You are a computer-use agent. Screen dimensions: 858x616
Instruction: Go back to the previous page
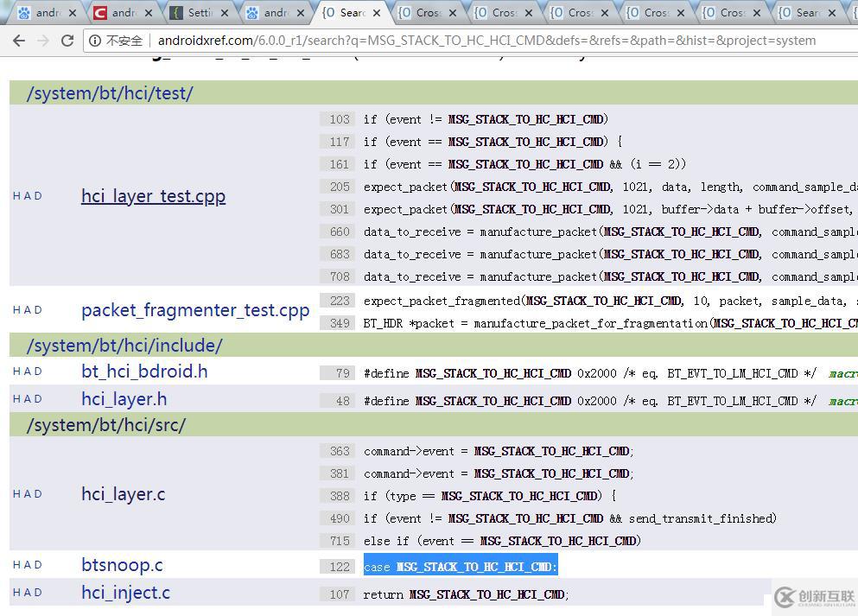point(19,41)
